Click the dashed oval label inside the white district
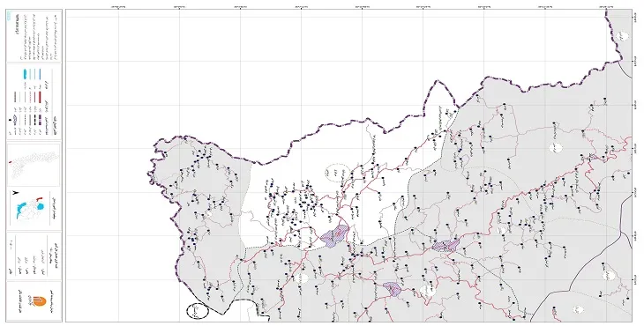This screenshot has width=644, height=326. 338,174
